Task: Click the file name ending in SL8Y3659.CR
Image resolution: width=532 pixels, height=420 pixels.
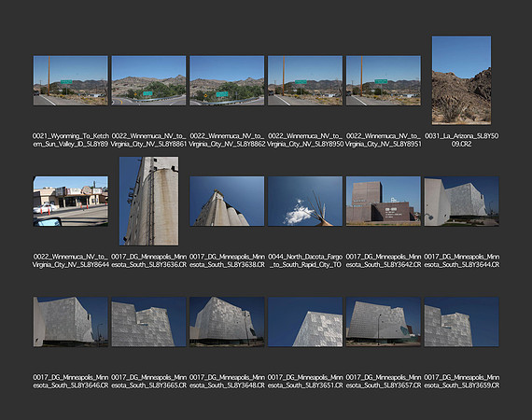Action: [x=461, y=382]
